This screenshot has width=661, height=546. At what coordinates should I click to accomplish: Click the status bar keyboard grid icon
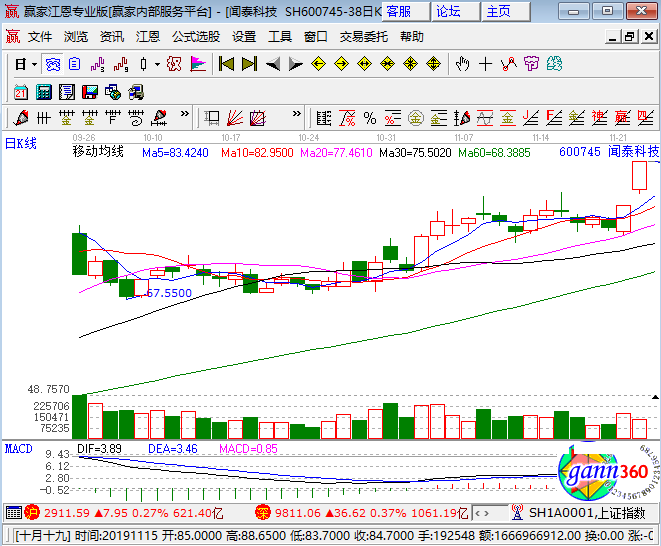[13, 513]
